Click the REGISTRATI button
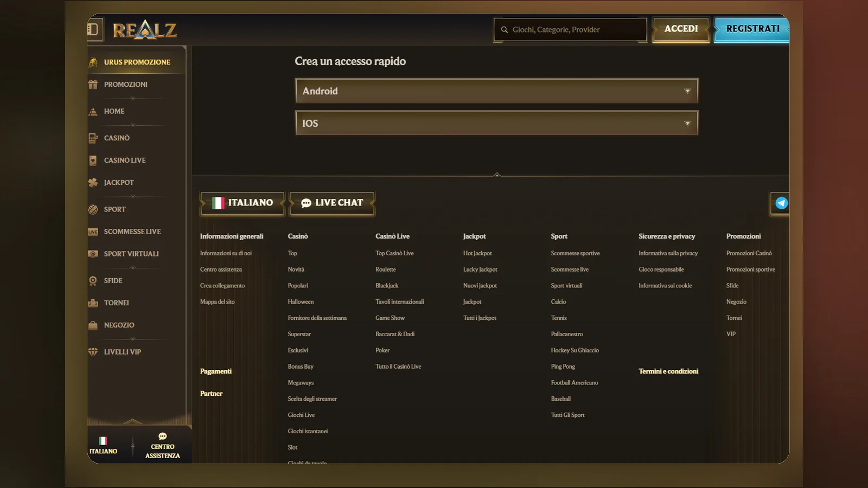 click(x=752, y=29)
